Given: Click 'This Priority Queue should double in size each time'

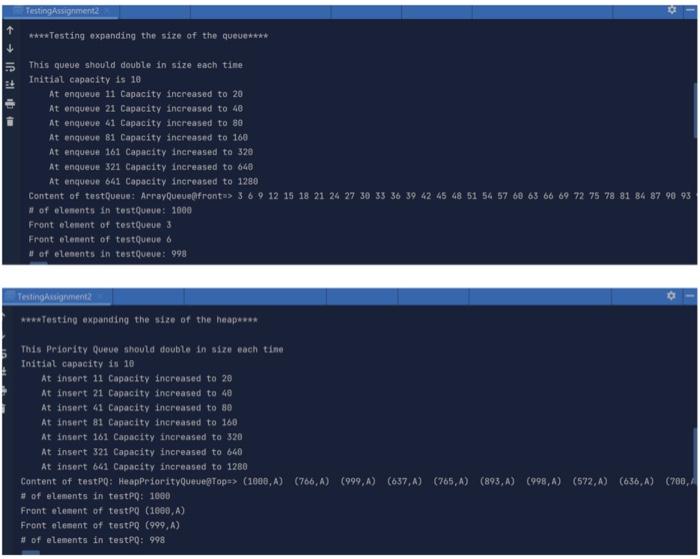Looking at the screenshot, I should coord(152,350).
